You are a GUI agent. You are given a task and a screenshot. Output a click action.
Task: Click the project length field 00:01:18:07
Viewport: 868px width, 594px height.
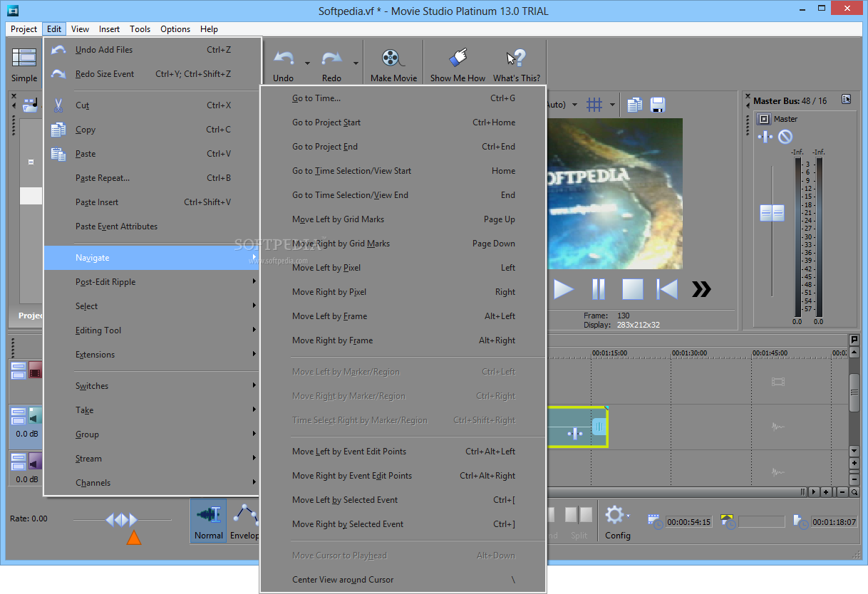pos(835,522)
